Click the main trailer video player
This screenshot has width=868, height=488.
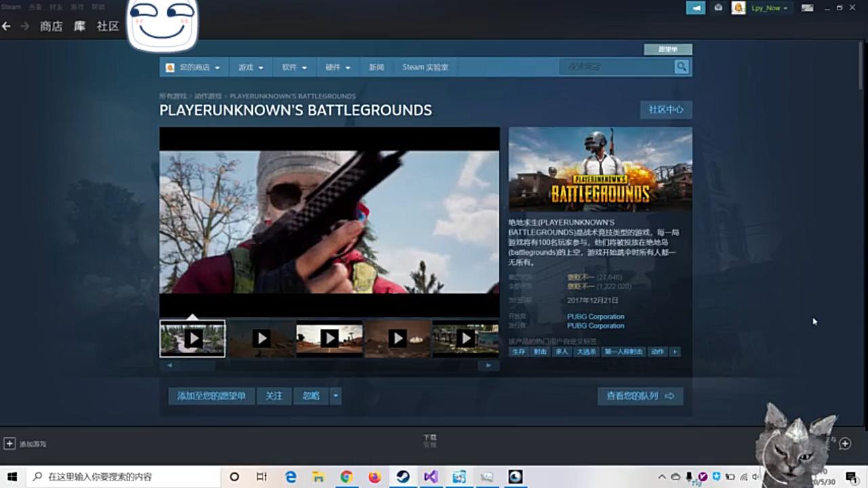(x=330, y=222)
